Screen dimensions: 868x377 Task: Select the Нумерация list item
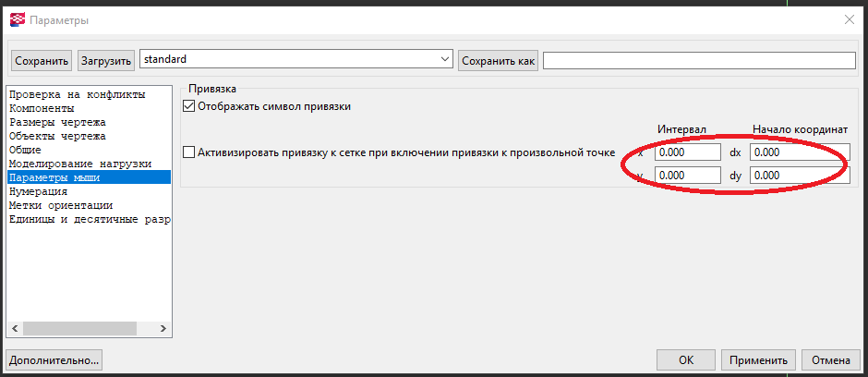coord(39,191)
